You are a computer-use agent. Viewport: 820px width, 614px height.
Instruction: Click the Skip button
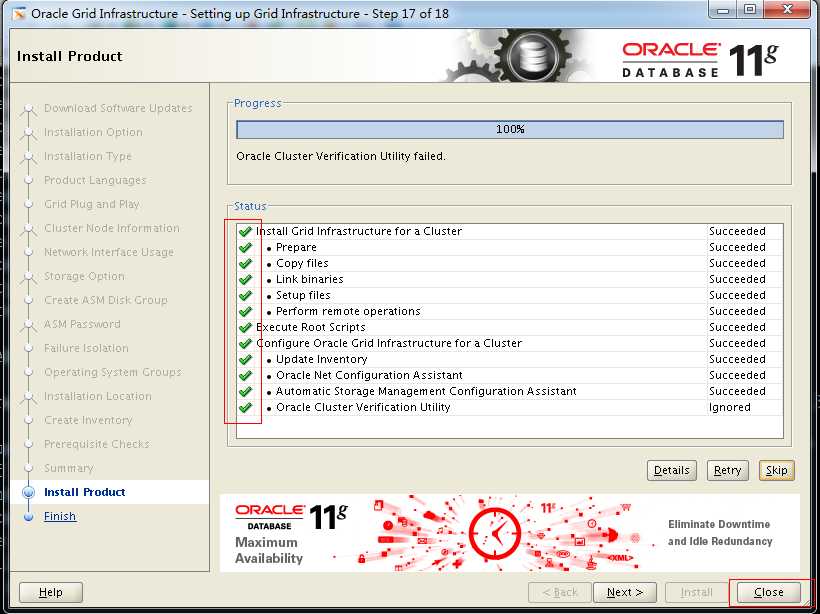[x=777, y=471]
